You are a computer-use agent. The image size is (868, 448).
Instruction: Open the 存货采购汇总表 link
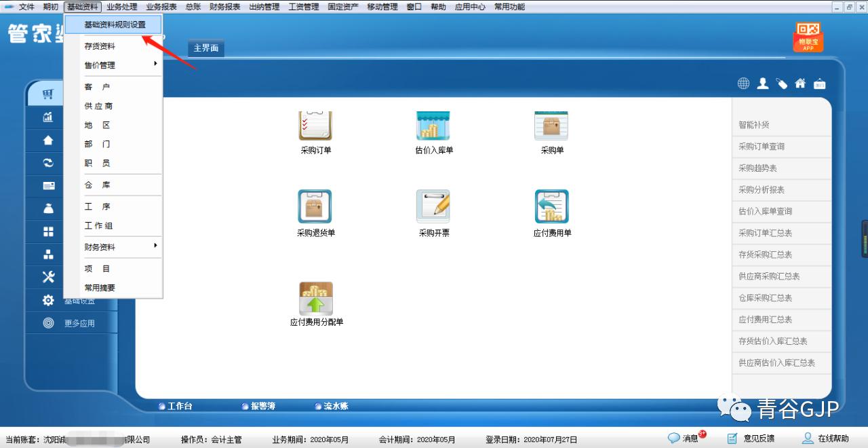tap(765, 255)
